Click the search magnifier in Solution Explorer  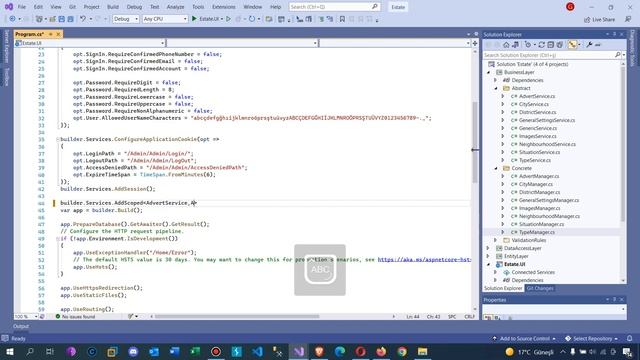[x=618, y=55]
